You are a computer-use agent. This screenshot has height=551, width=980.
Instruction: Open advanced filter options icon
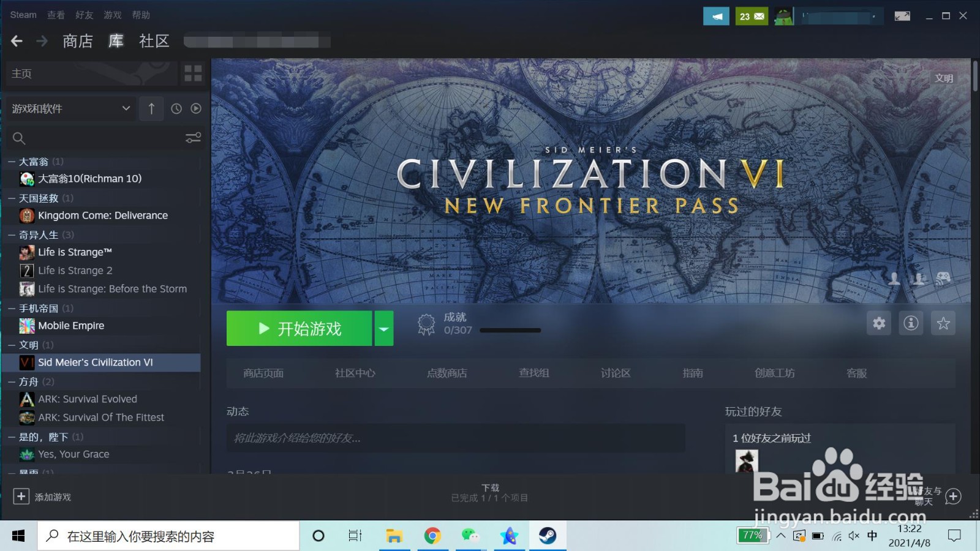click(193, 138)
